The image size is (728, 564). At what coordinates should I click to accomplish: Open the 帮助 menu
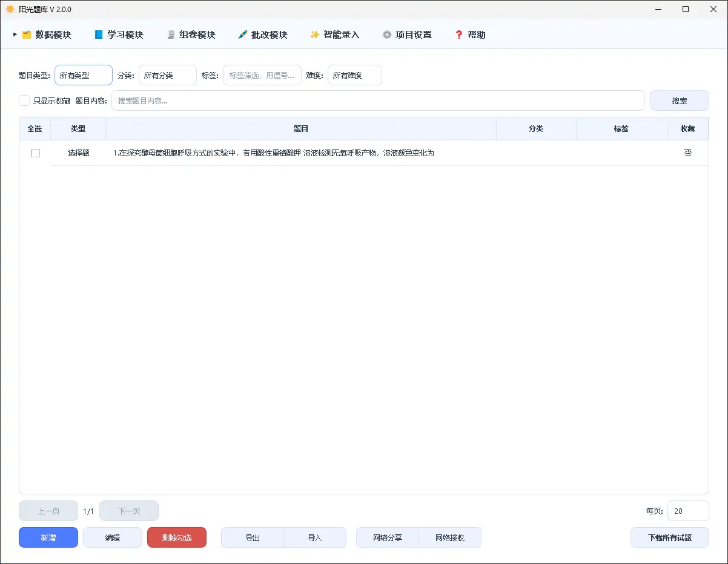470,35
